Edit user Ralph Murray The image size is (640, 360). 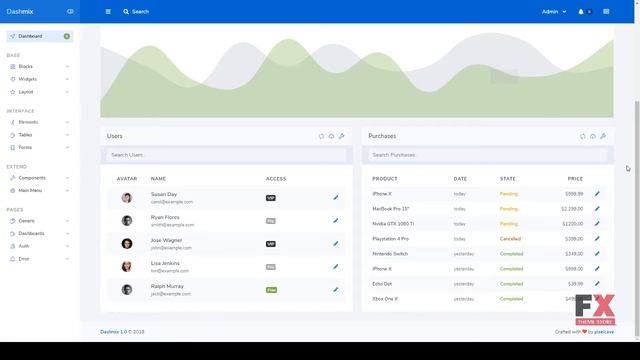click(x=336, y=290)
